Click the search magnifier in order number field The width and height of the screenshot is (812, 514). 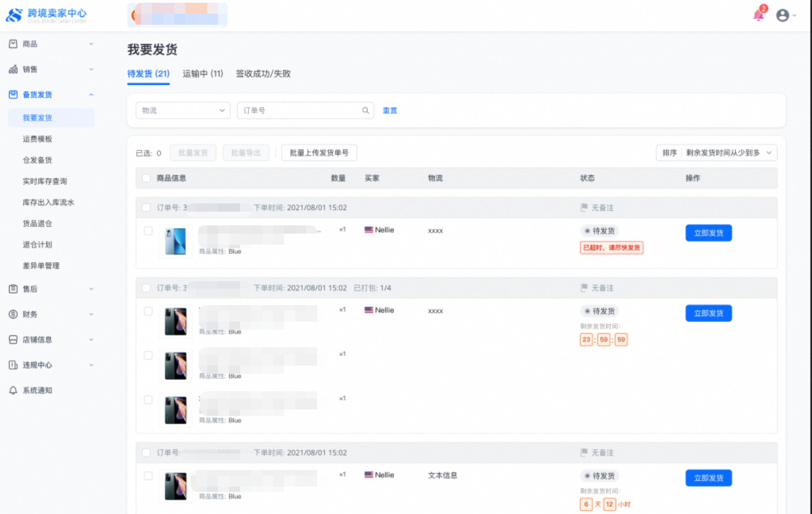coord(365,110)
